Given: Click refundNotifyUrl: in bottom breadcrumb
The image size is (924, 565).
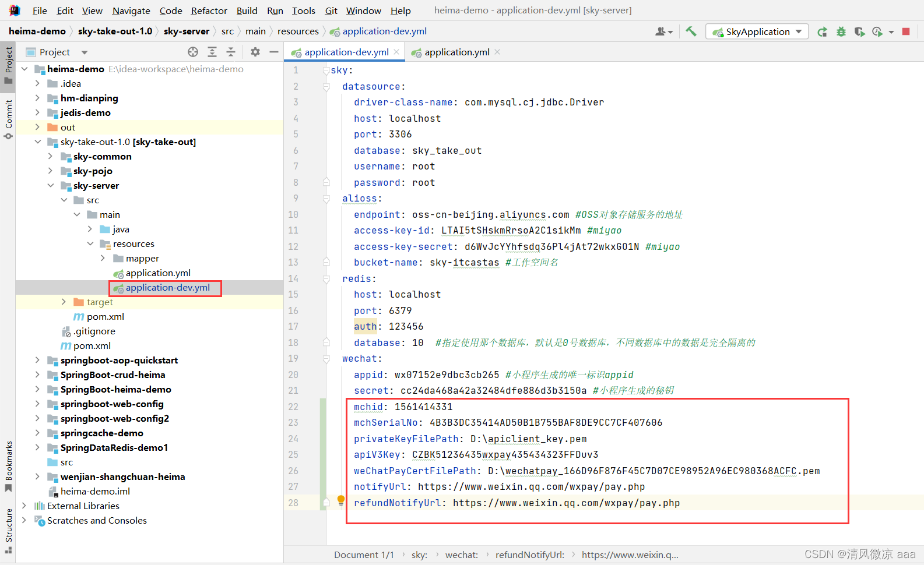Looking at the screenshot, I should (x=530, y=555).
